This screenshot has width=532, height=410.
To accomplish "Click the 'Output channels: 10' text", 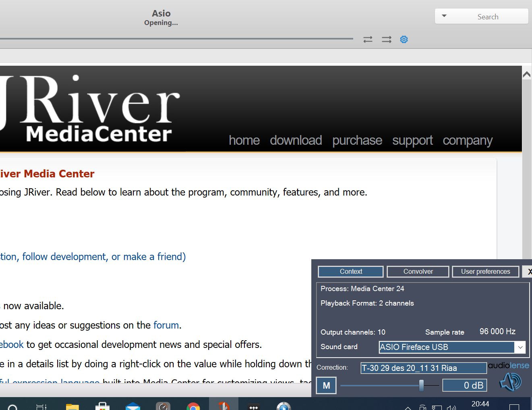I will [x=353, y=332].
